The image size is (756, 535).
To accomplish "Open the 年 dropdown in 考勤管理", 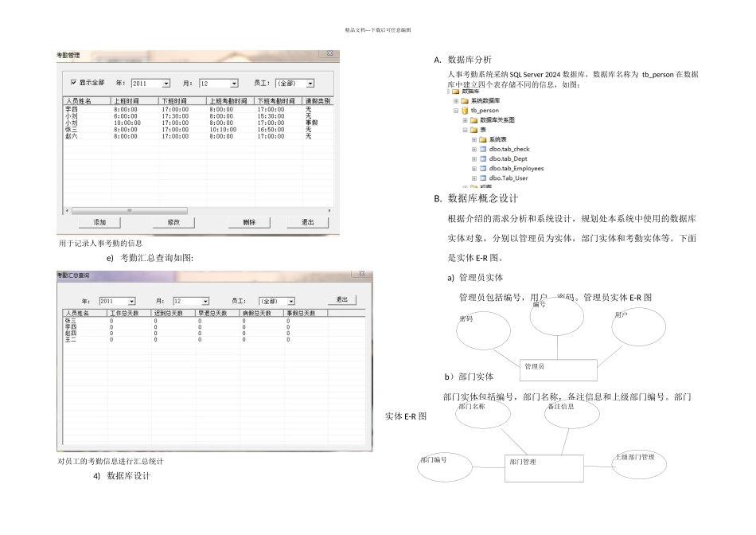I will pyautogui.click(x=166, y=84).
